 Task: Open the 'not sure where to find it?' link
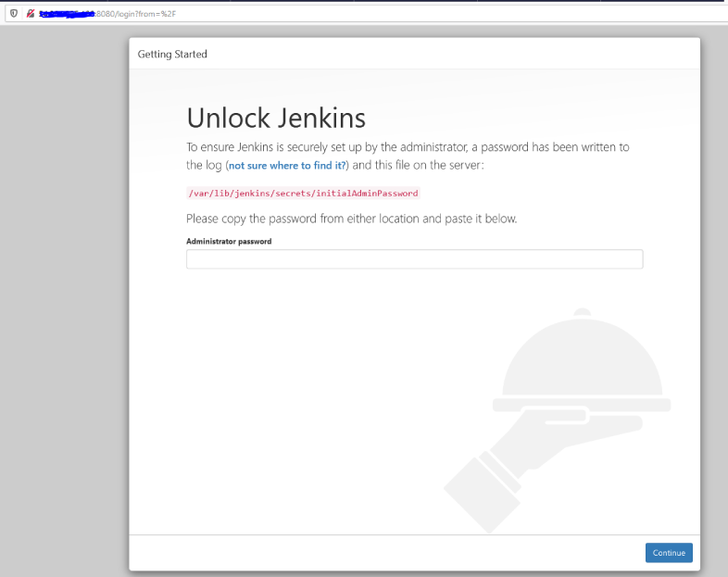[287, 165]
